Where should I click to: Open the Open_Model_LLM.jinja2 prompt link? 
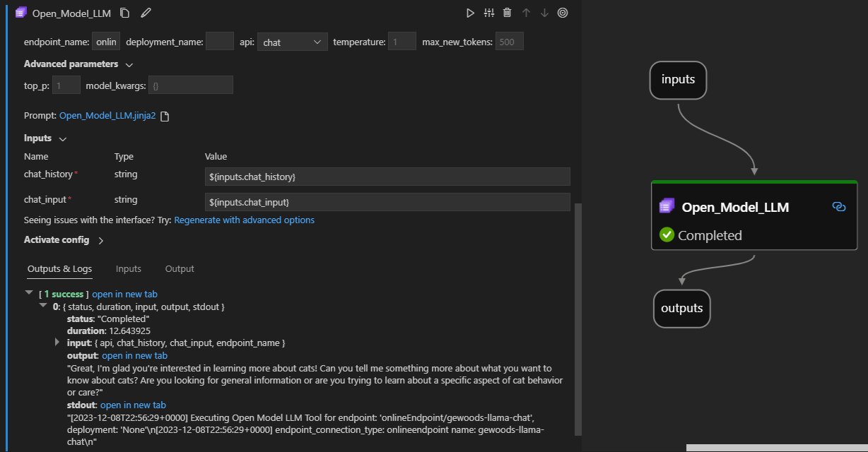[x=107, y=114]
